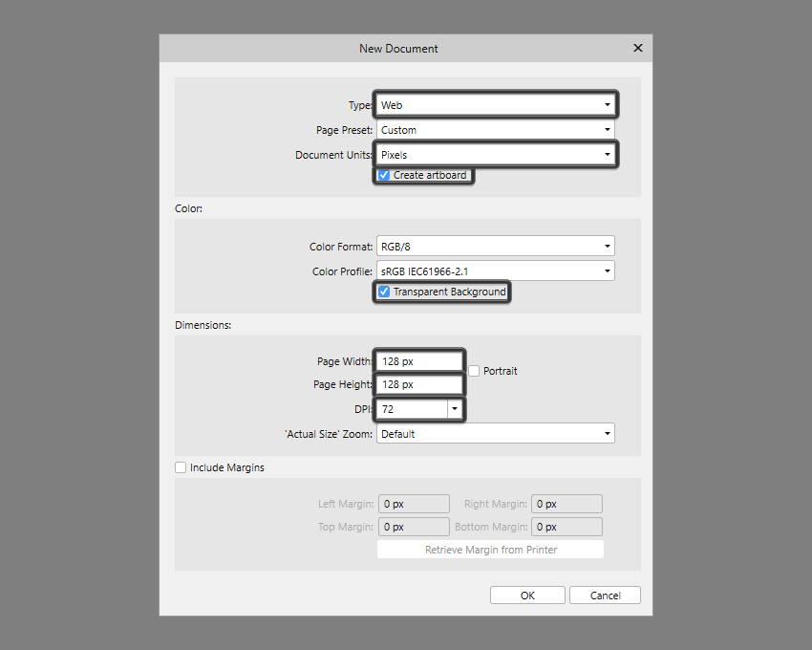Open the DPI dropdown arrow

tap(455, 409)
